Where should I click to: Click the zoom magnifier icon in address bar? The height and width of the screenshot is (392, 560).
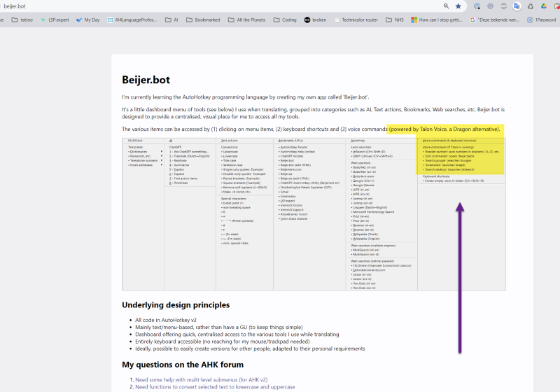[446, 6]
